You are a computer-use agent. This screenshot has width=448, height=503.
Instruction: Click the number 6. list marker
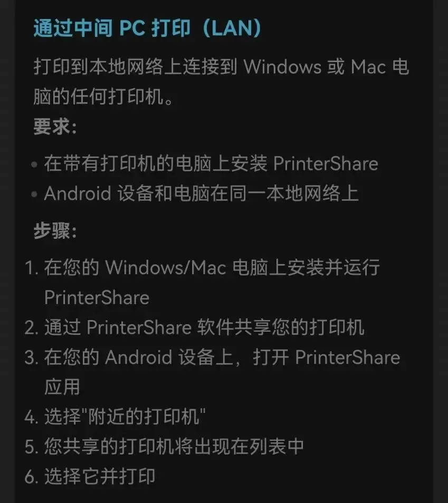tap(32, 477)
